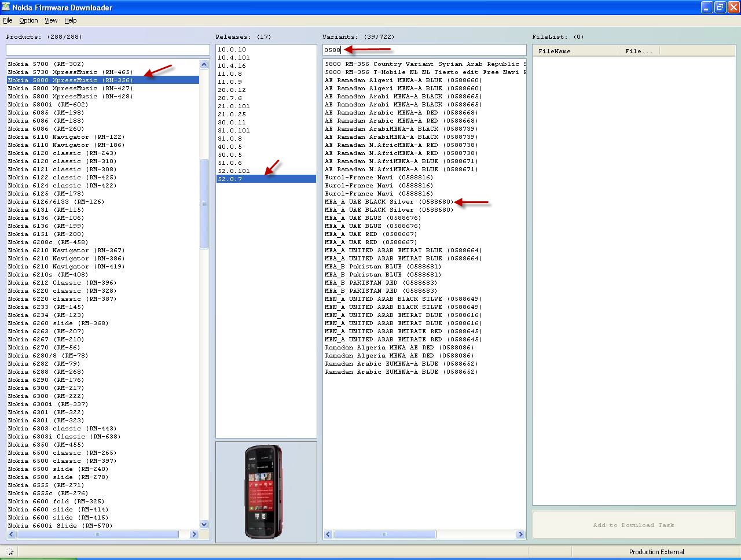The height and width of the screenshot is (560, 741).
Task: Select Nokia 6280/8 (RM-78)
Action: click(103, 356)
